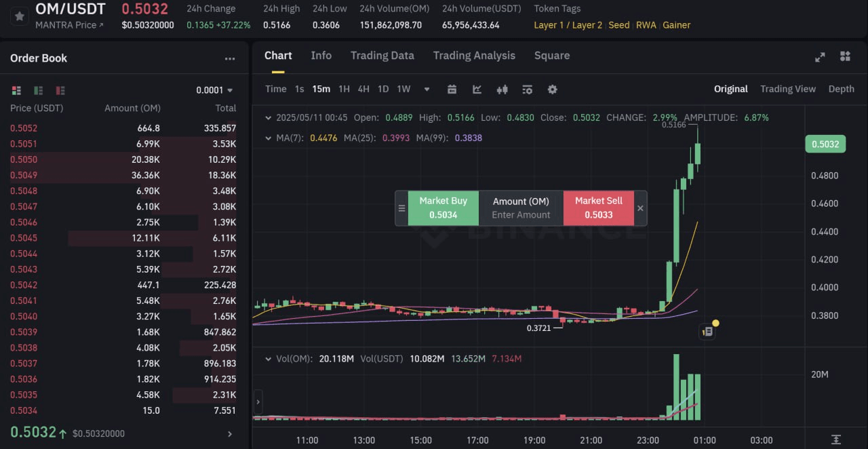
Task: Open the Square tab
Action: 552,56
